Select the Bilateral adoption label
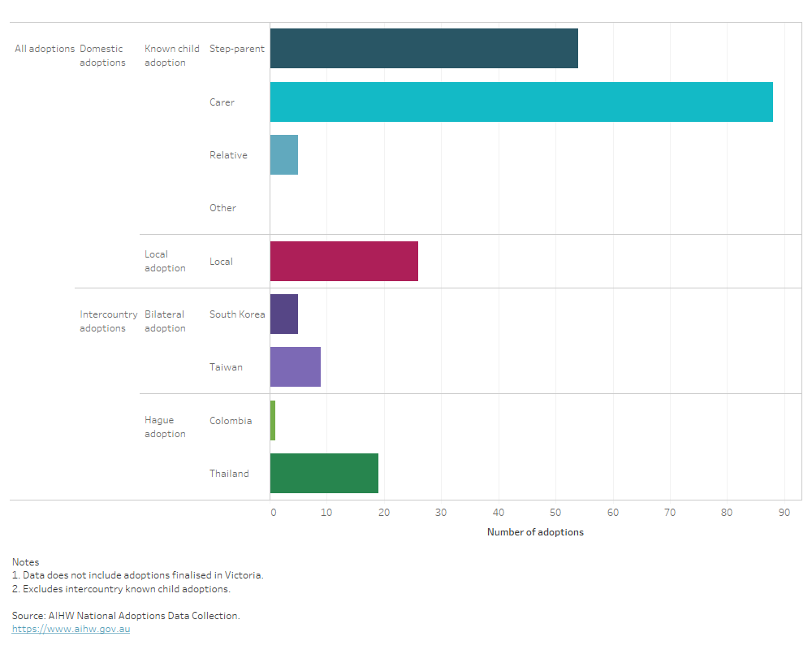This screenshot has width=812, height=650. tap(165, 321)
